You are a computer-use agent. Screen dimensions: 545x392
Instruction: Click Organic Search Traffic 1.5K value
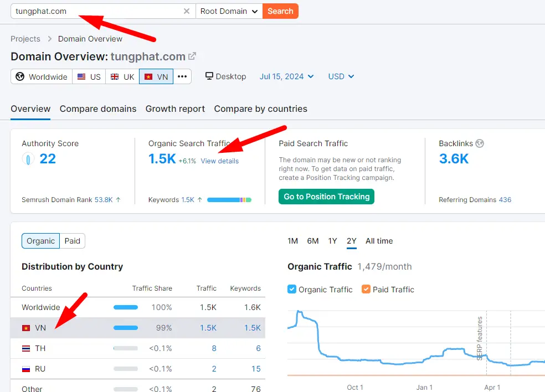tap(162, 159)
